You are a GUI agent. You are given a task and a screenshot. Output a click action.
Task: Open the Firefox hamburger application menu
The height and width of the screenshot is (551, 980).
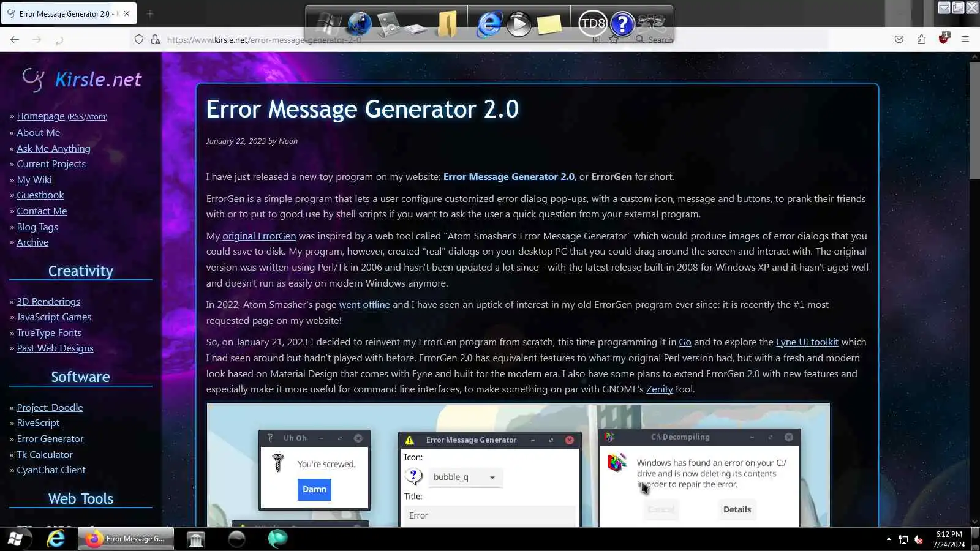point(965,39)
